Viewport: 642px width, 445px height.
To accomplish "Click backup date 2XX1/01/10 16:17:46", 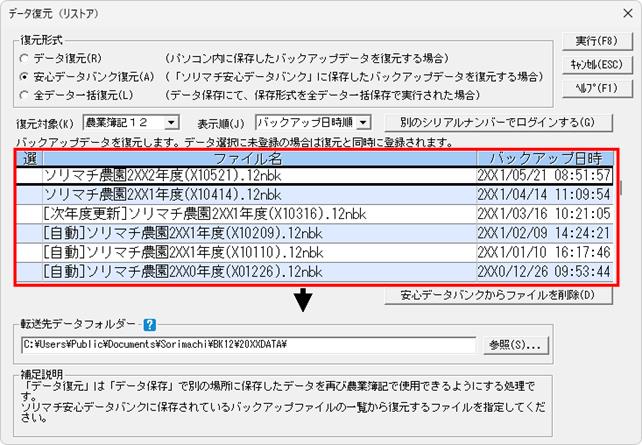I will pyautogui.click(x=544, y=252).
